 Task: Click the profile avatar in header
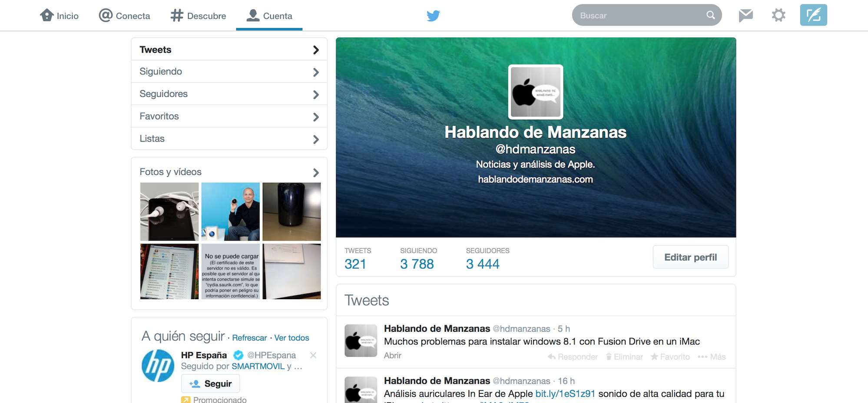(x=536, y=92)
